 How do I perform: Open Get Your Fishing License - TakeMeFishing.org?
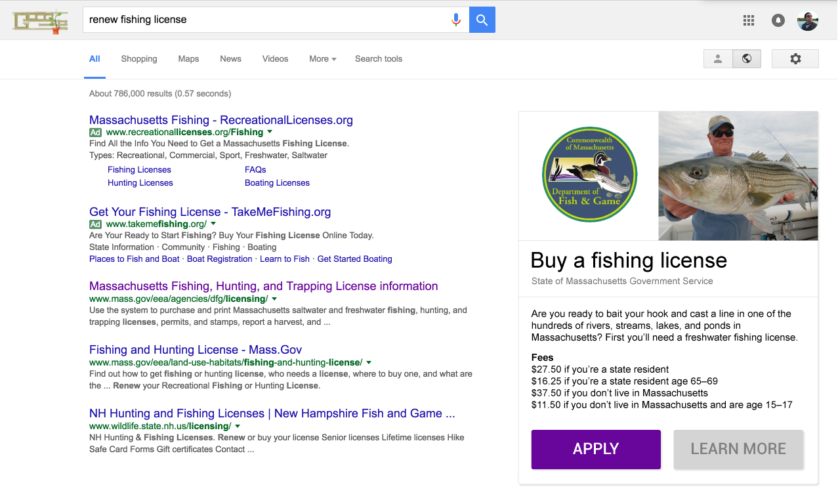pyautogui.click(x=210, y=212)
